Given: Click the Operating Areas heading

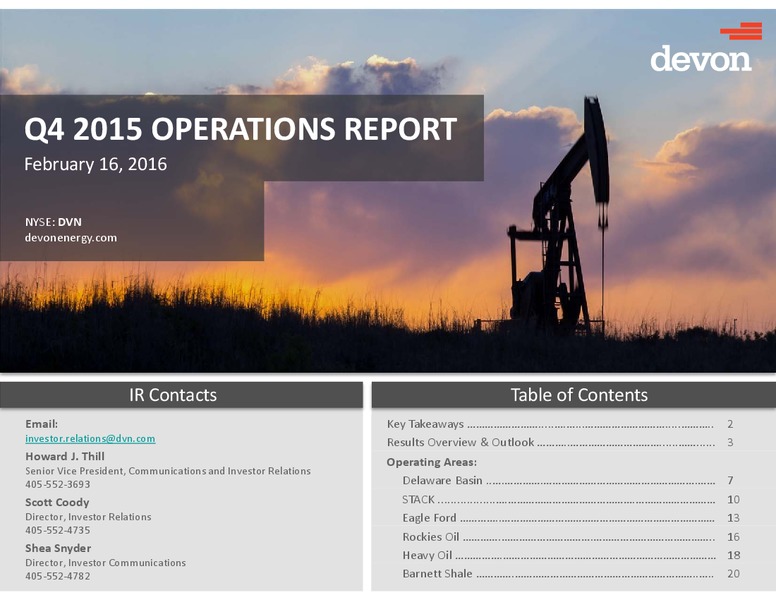Looking at the screenshot, I should click(x=432, y=462).
